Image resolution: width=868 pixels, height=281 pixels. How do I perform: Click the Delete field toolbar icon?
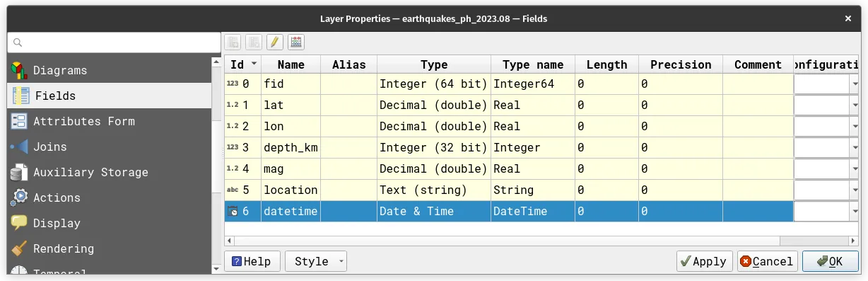[254, 42]
